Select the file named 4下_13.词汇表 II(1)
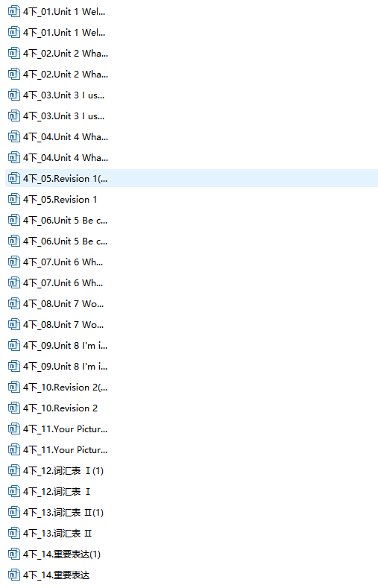Viewport: 378px width, 588px height. [63, 512]
